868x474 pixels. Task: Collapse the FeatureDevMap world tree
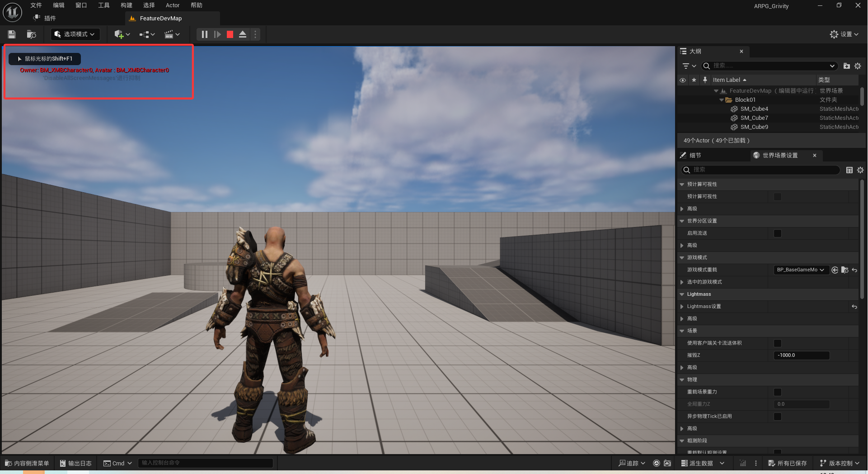click(x=716, y=91)
